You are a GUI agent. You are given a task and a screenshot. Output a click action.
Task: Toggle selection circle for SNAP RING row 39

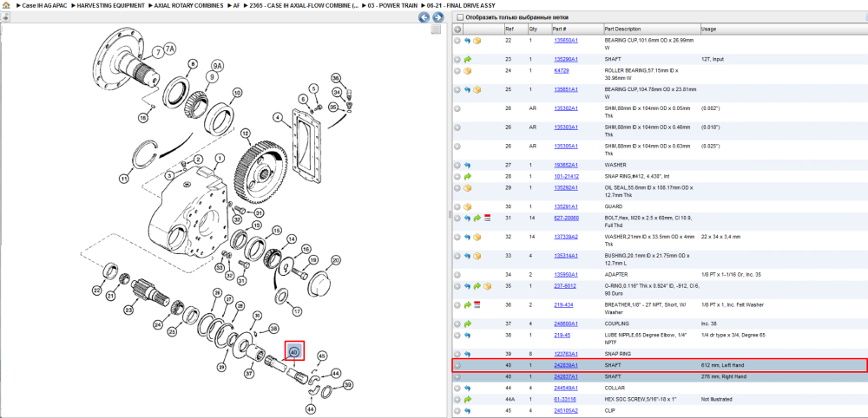(x=457, y=354)
